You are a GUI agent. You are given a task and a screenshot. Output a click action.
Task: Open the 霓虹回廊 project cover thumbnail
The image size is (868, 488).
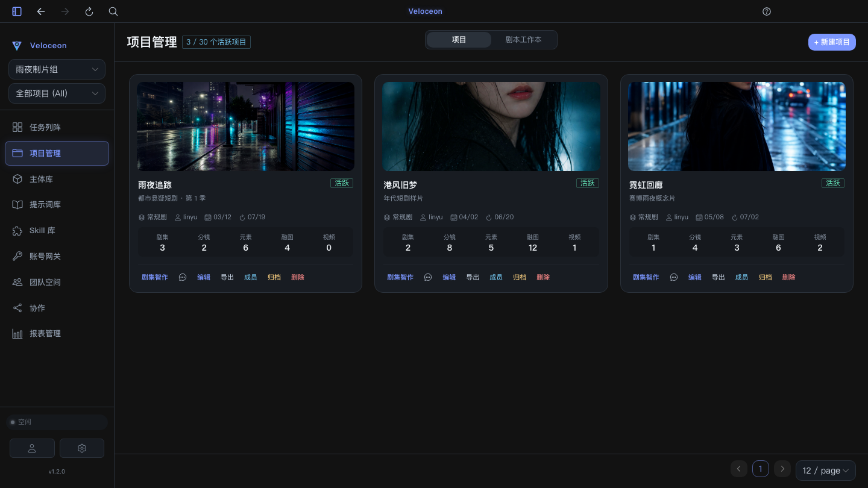(x=737, y=127)
